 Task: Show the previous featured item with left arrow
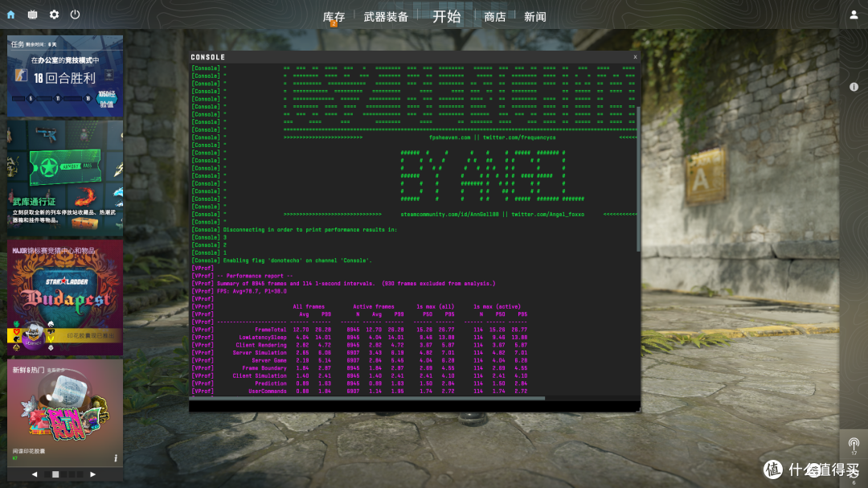35,474
